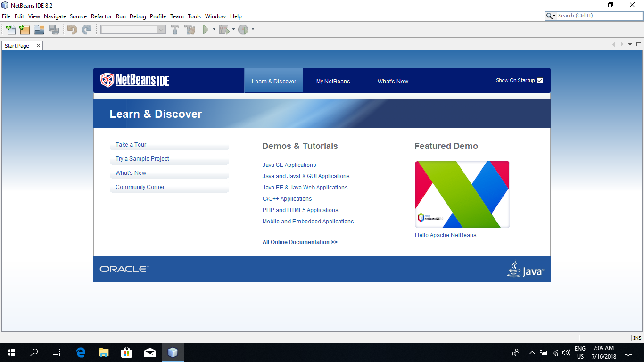Expand the Run Project dropdown arrow
Image resolution: width=644 pixels, height=362 pixels.
214,30
